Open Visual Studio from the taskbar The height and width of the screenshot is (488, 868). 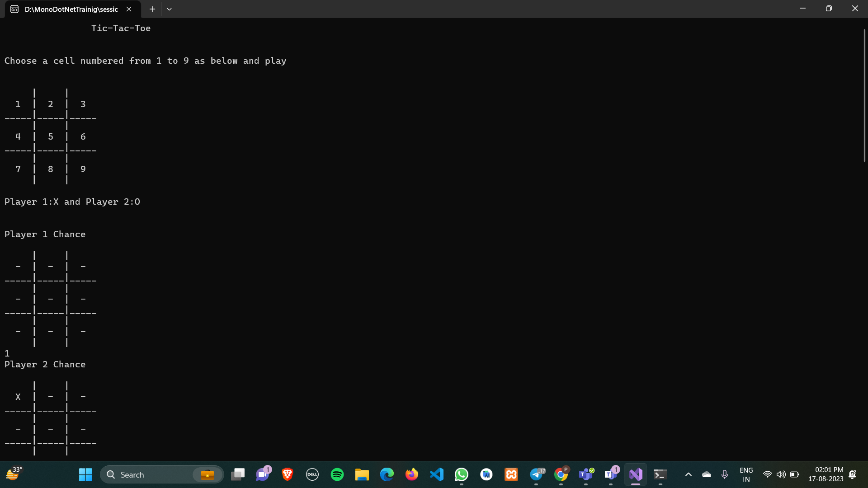pos(635,474)
